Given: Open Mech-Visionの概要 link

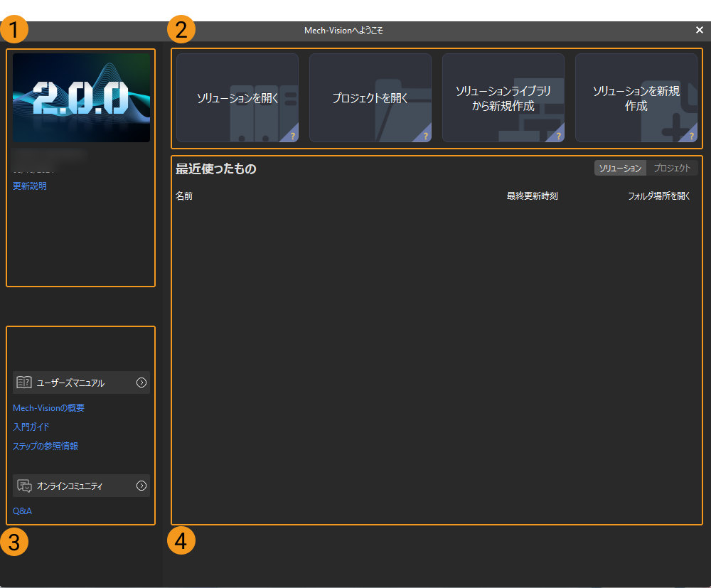Looking at the screenshot, I should (48, 408).
